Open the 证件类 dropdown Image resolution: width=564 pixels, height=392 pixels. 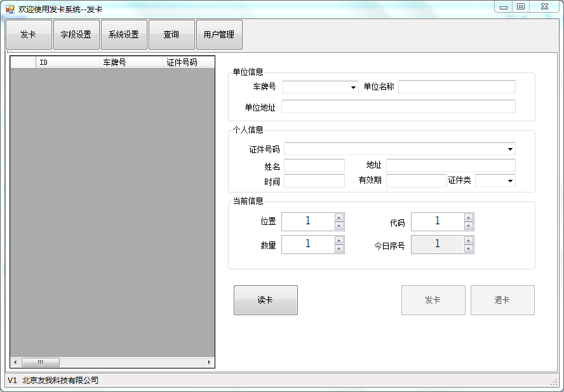[509, 180]
